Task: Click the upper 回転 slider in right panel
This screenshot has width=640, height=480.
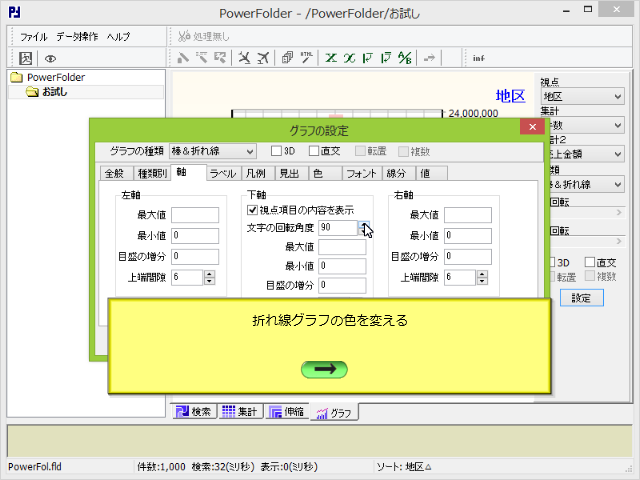Action: (586, 213)
